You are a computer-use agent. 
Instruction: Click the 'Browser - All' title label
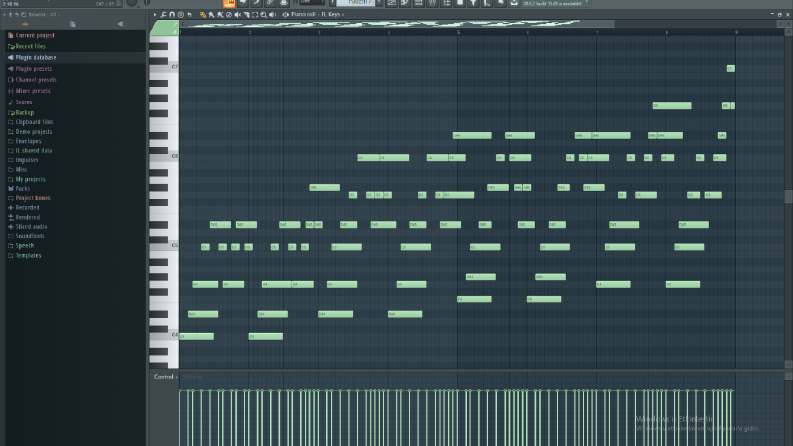point(42,15)
